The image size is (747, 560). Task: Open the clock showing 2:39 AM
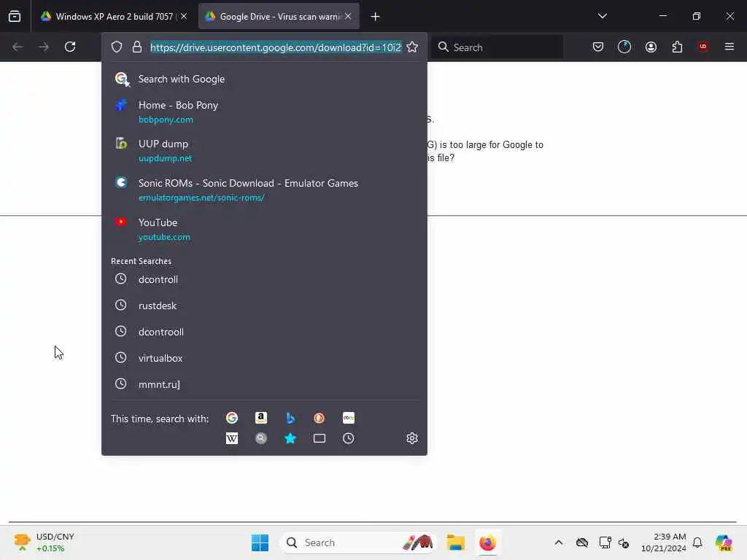pos(664,542)
